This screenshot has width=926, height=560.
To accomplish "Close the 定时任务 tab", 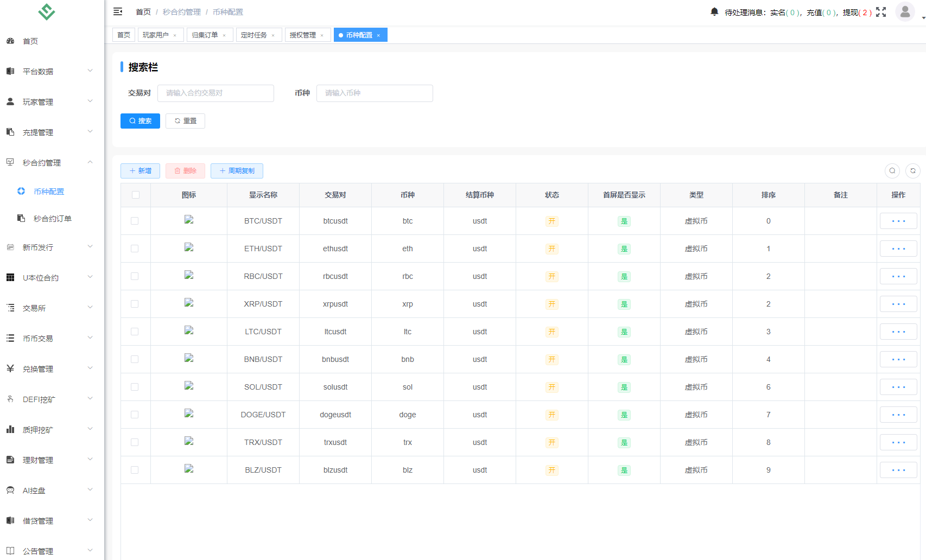I will (273, 35).
